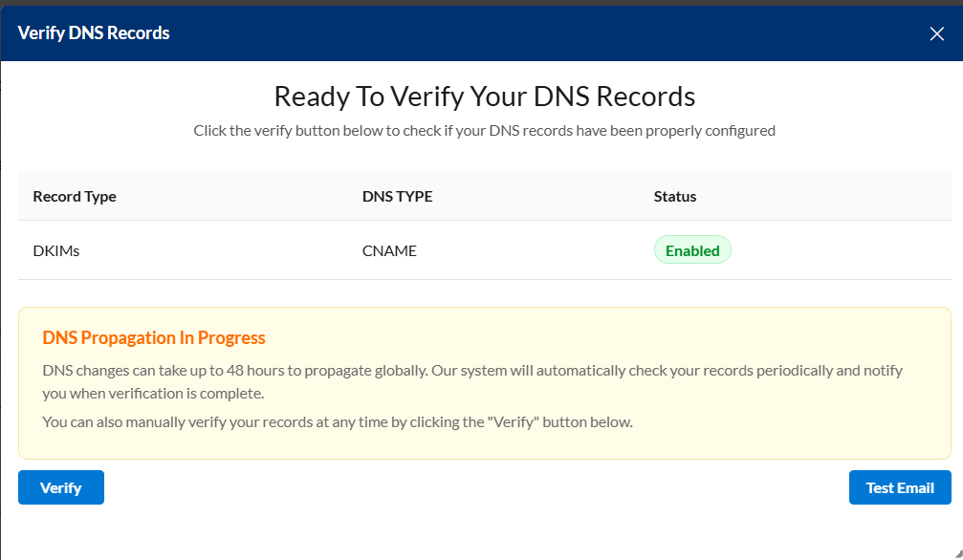Image resolution: width=963 pixels, height=560 pixels.
Task: Click the DKIMs record type cell
Action: coord(55,250)
